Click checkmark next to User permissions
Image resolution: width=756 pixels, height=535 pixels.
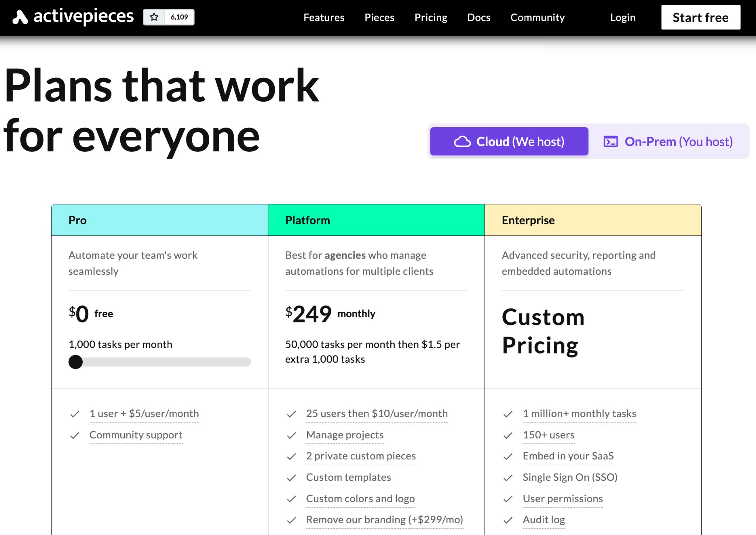pos(508,500)
